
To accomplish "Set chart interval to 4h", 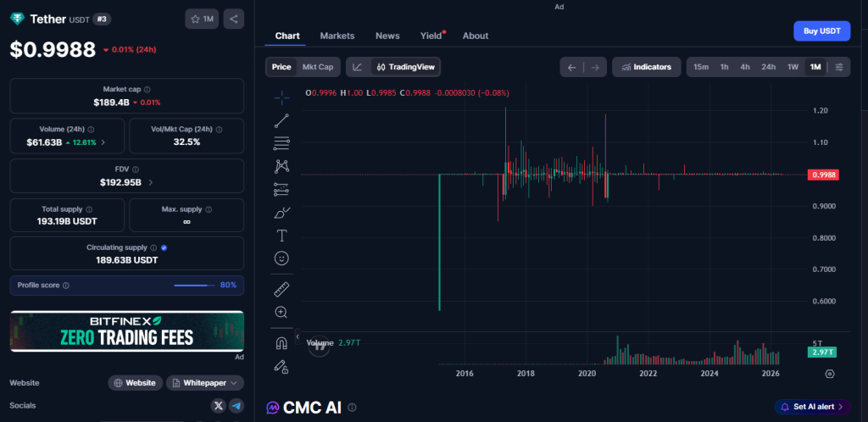I will 745,67.
